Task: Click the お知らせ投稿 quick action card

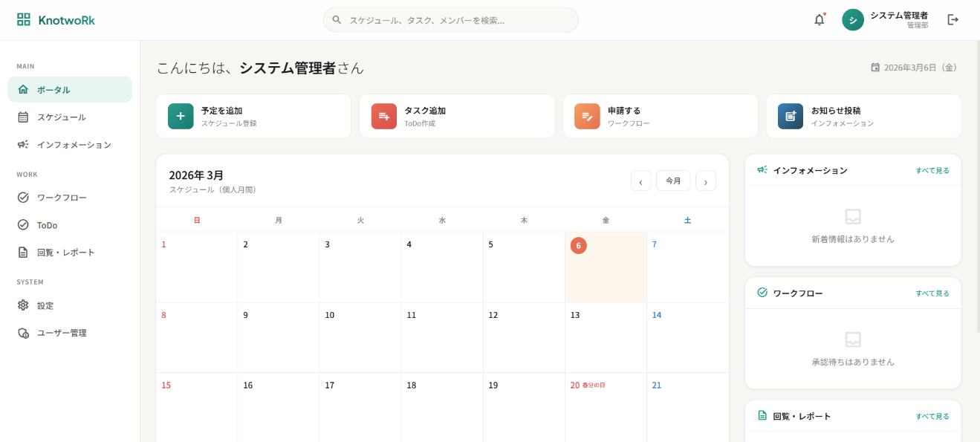Action: (863, 116)
